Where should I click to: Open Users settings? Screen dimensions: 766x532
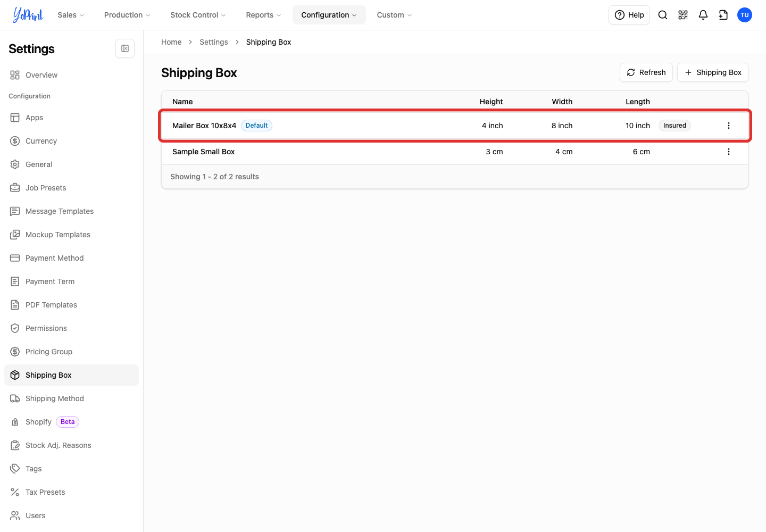point(71,516)
